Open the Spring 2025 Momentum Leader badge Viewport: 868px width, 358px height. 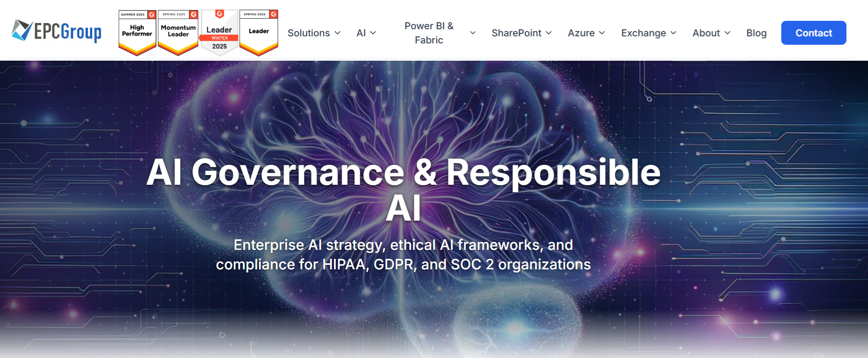[178, 32]
